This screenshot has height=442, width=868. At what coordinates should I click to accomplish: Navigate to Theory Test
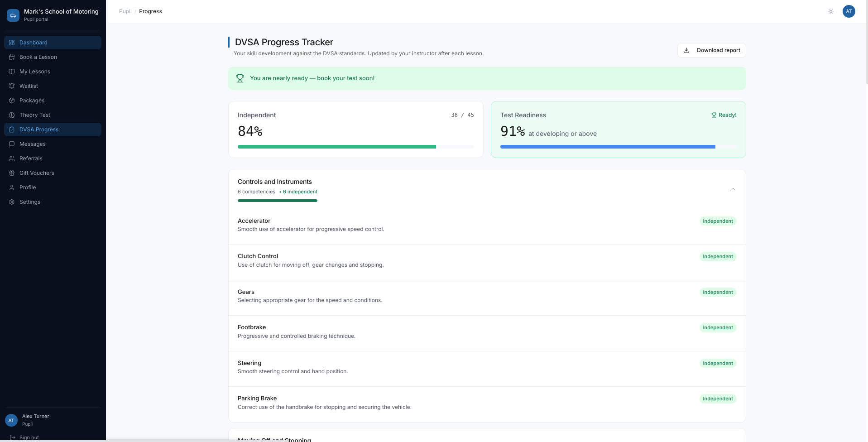coord(53,115)
